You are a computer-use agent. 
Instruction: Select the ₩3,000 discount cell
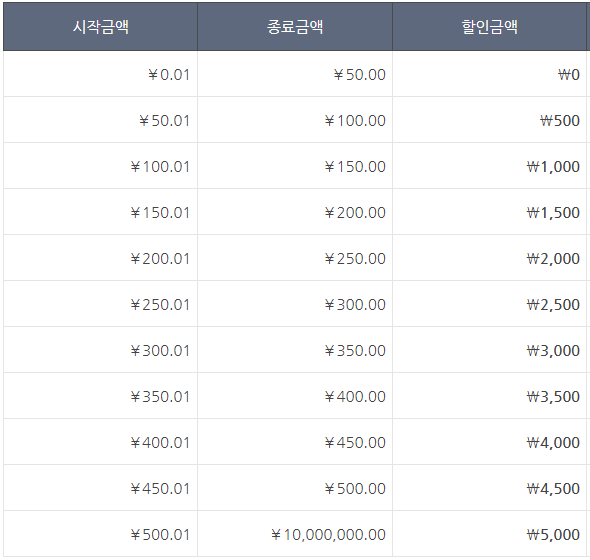tap(490, 350)
